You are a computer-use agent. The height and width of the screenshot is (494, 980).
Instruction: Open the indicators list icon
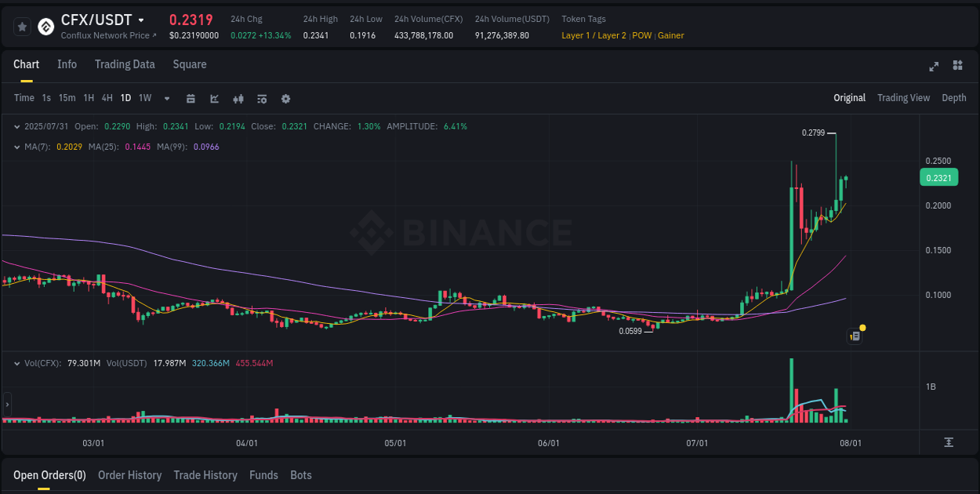261,99
